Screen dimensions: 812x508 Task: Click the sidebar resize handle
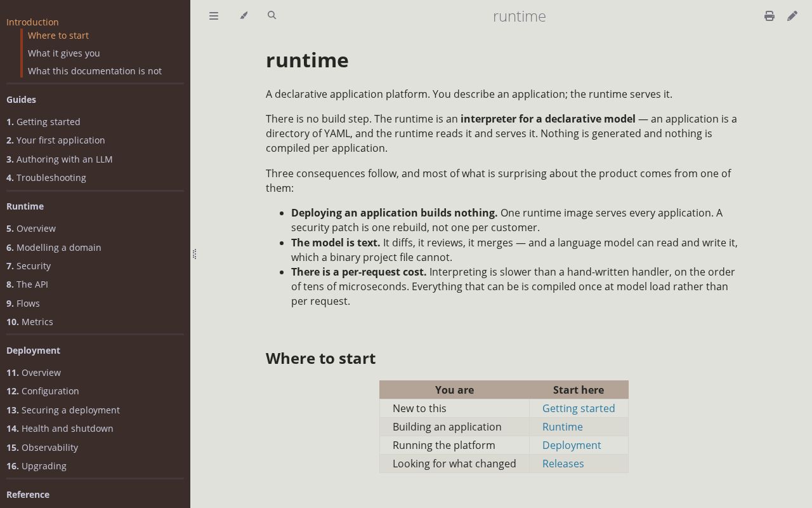pyautogui.click(x=193, y=254)
